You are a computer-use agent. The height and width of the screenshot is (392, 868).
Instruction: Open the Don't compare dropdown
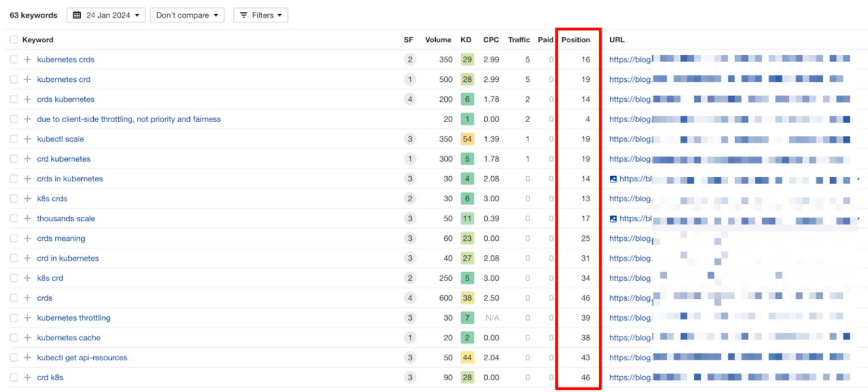point(187,15)
